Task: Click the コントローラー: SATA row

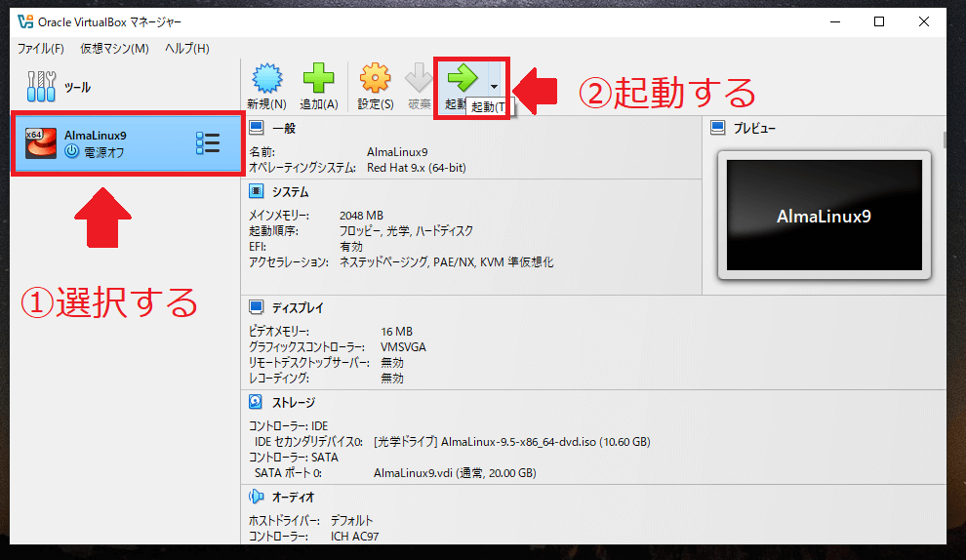Action: tap(294, 458)
